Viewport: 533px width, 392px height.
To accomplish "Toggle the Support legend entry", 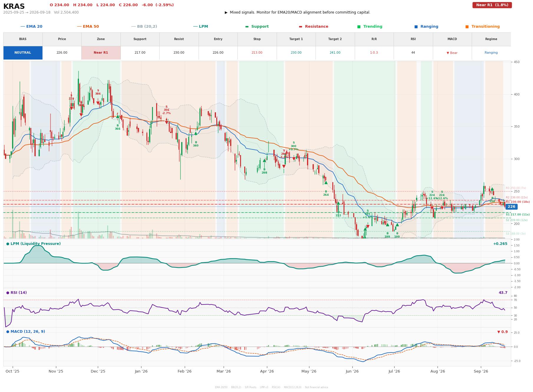I will tap(257, 27).
